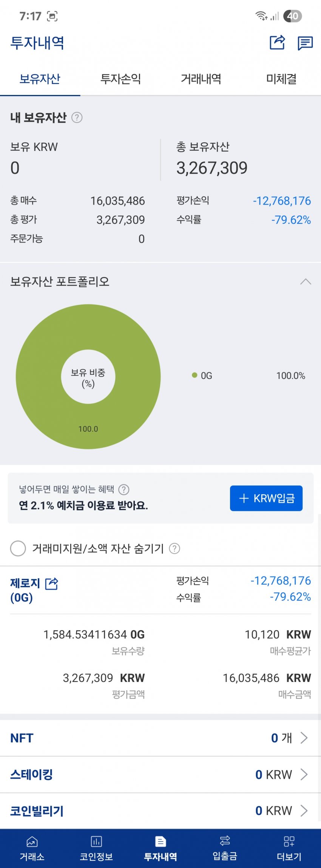Open 코인정보 in bottom navigation

[x=96, y=848]
